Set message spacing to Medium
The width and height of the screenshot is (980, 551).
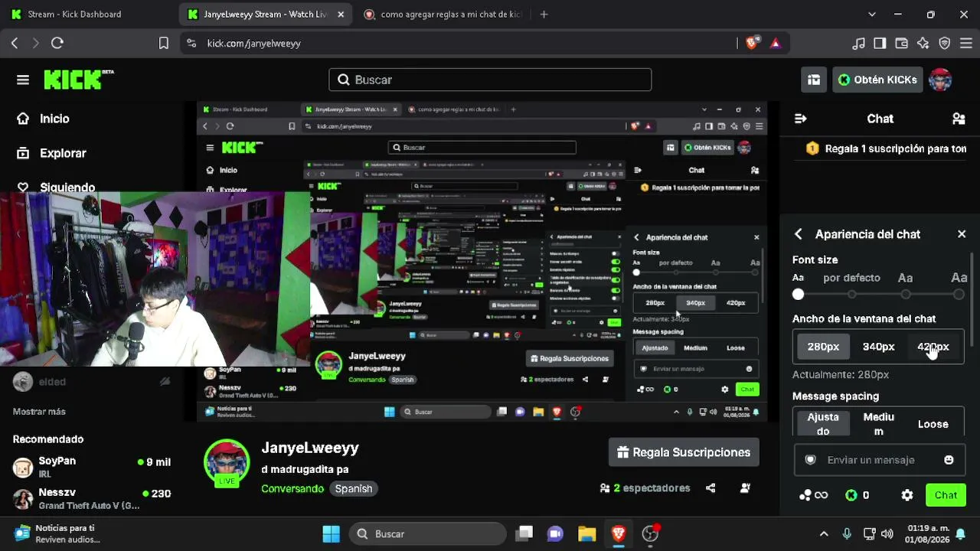click(878, 424)
